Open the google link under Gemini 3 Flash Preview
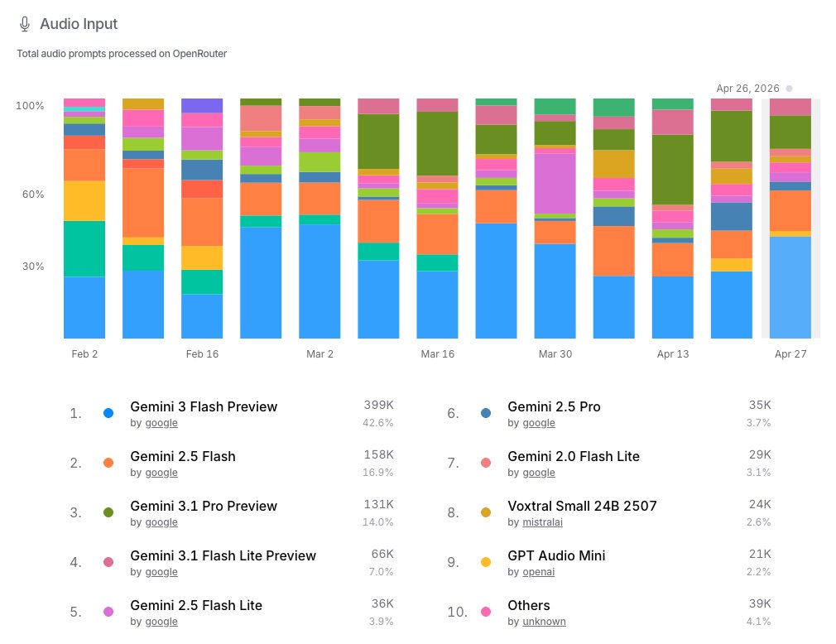Image resolution: width=836 pixels, height=644 pixels. (161, 423)
